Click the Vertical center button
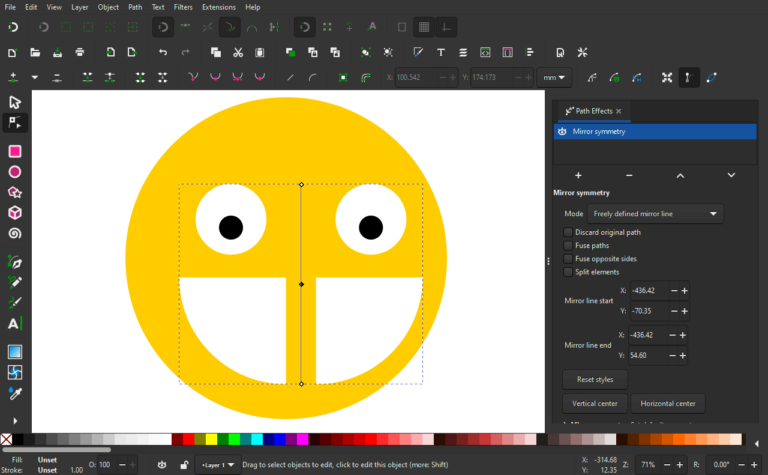 (x=596, y=403)
